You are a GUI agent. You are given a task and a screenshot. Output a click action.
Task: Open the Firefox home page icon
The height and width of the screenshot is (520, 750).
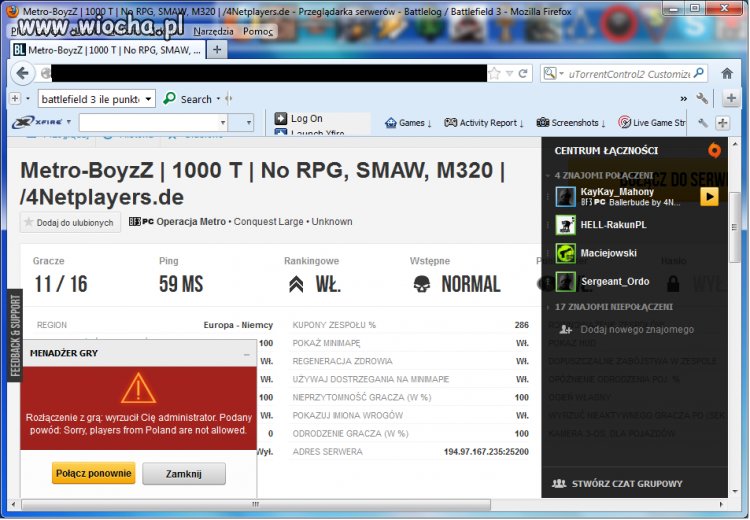tap(727, 73)
